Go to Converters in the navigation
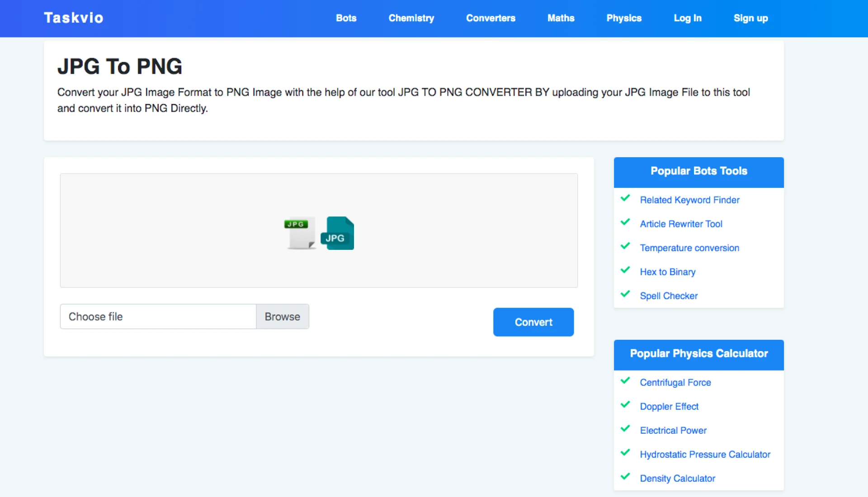 point(491,18)
